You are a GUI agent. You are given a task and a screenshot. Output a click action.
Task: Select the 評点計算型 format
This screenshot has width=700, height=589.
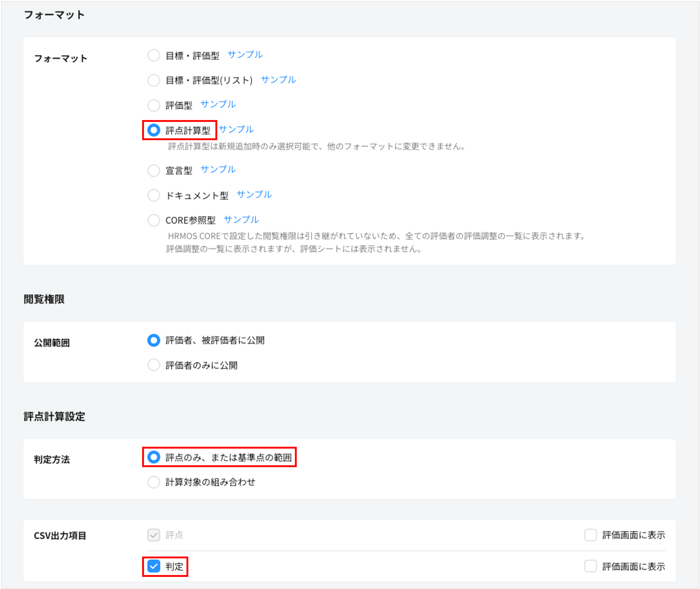pos(154,130)
